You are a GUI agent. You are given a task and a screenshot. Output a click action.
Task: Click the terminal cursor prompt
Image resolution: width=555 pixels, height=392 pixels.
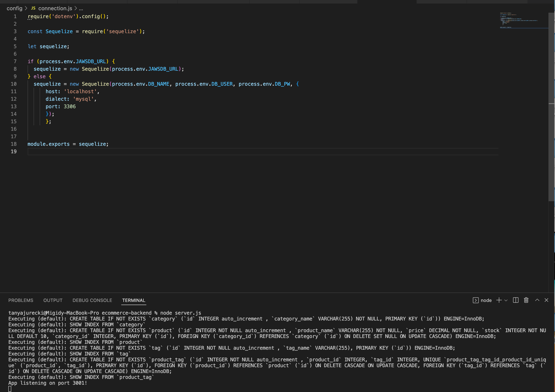coord(10,389)
